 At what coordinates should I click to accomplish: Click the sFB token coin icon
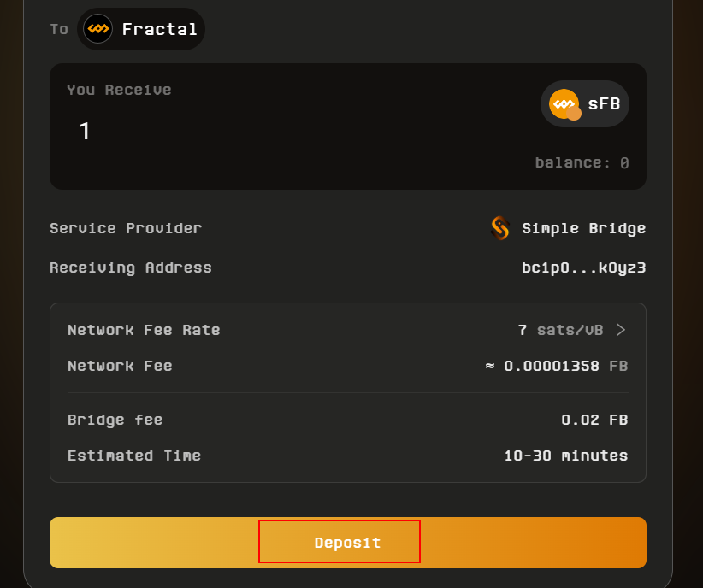pyautogui.click(x=564, y=104)
